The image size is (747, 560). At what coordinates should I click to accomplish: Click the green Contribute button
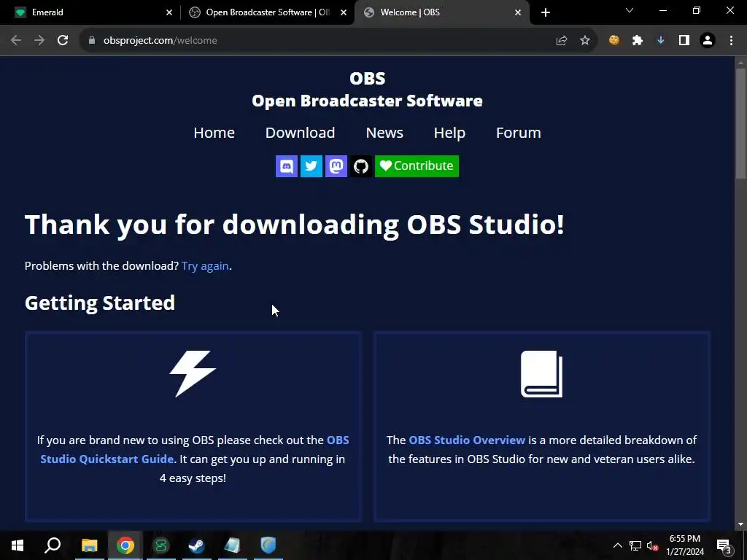(x=417, y=166)
